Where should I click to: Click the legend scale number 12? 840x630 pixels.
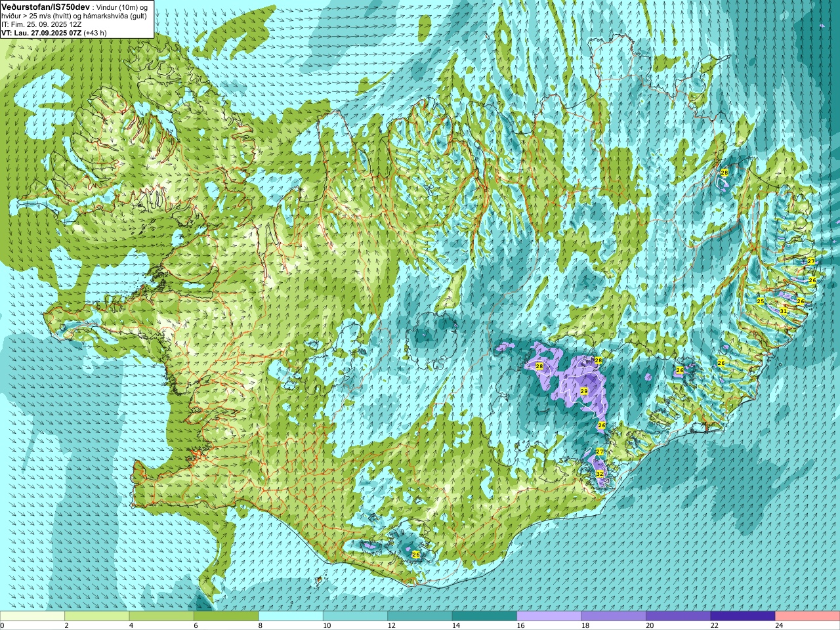pos(391,626)
